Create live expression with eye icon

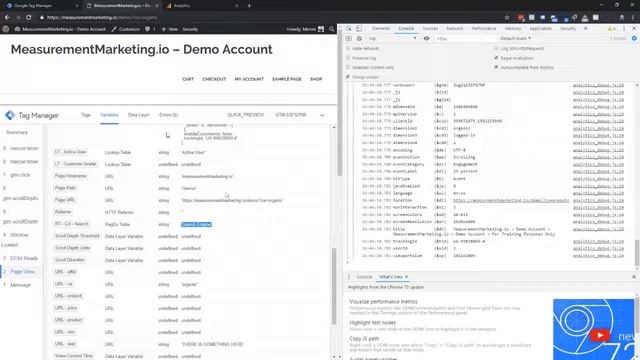pos(427,38)
